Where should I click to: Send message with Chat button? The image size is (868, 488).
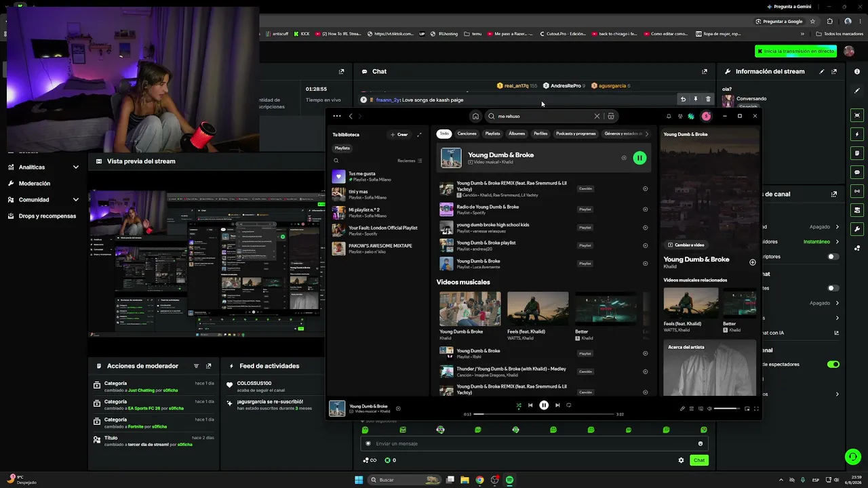(x=699, y=460)
